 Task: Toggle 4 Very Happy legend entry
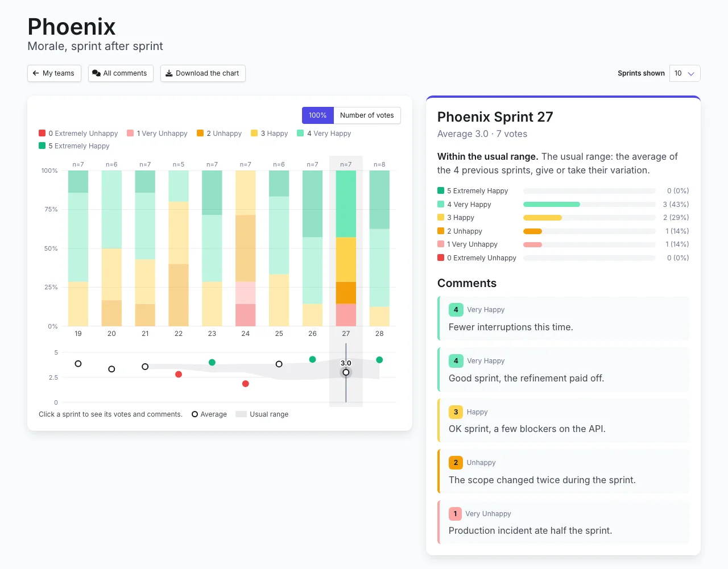coord(324,134)
